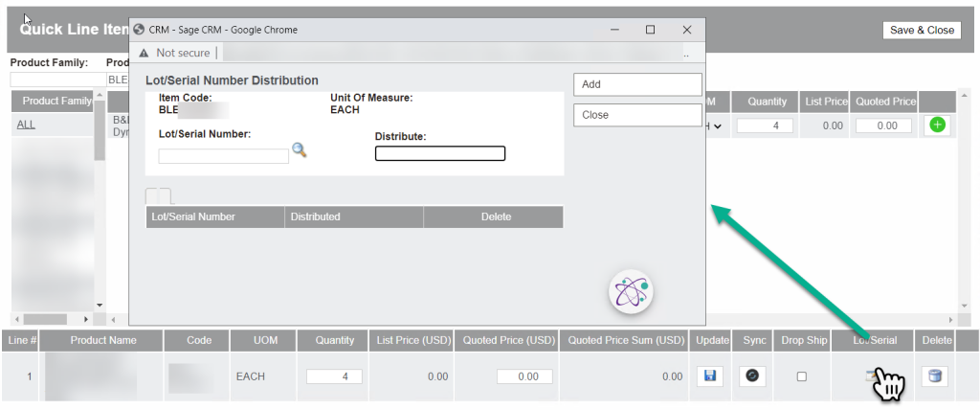The image size is (980, 410).
Task: Click the Quoted Price Sum (USD) header
Action: pos(626,340)
